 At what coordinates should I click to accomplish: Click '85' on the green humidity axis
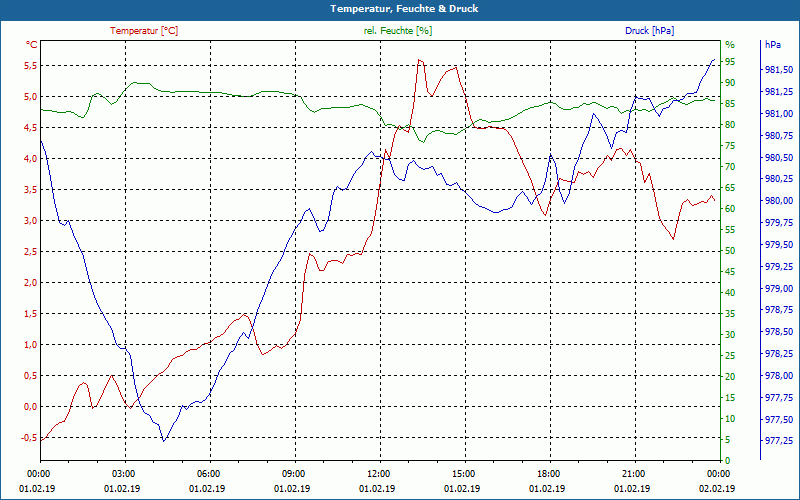pyautogui.click(x=730, y=104)
